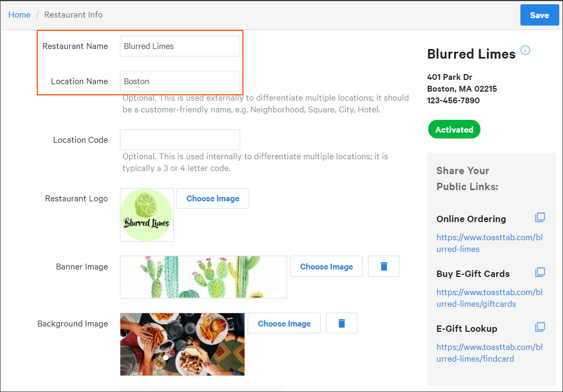The image size is (563, 392).
Task: Focus the Location Name input field
Action: (179, 81)
